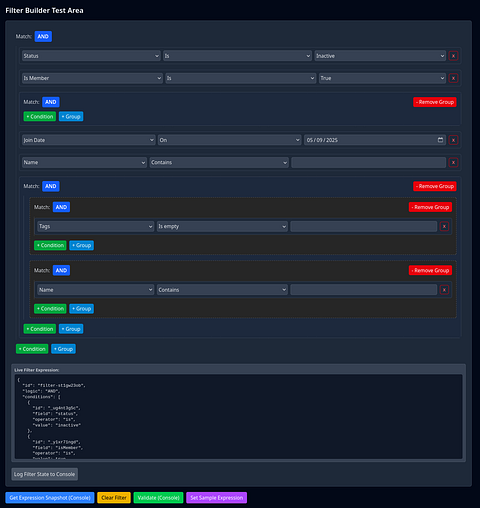Click Set Sample Expression button

[217, 498]
